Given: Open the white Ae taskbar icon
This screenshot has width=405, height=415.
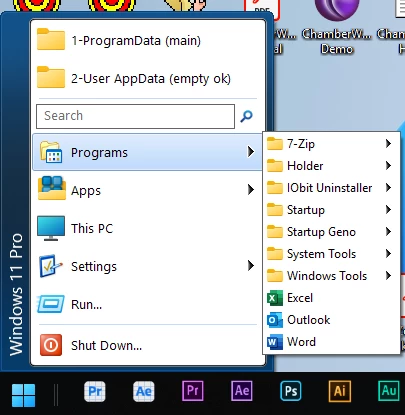Looking at the screenshot, I should 144,391.
